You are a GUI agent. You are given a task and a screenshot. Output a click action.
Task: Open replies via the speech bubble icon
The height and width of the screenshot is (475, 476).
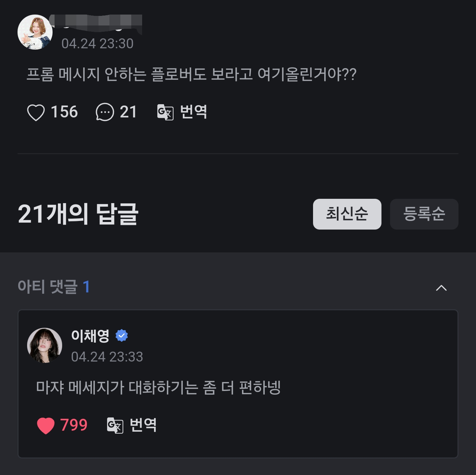(x=105, y=112)
